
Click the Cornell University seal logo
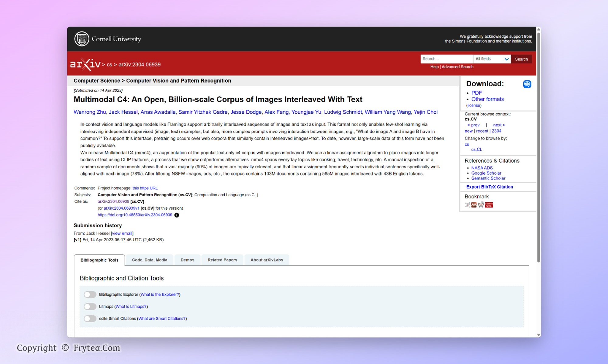(x=81, y=39)
